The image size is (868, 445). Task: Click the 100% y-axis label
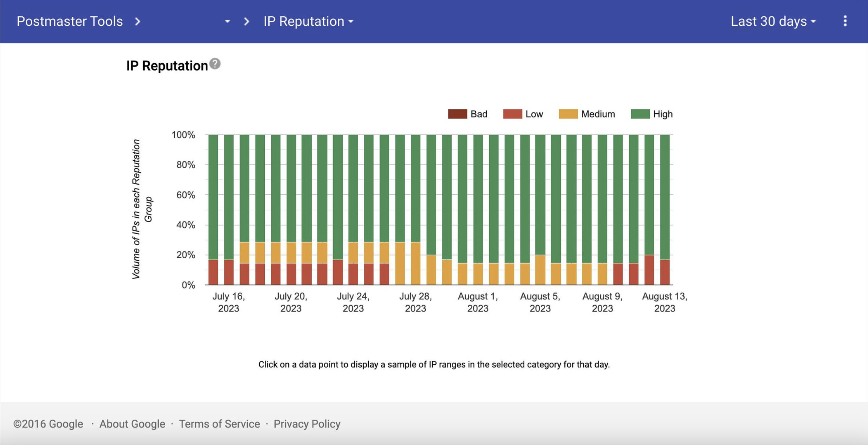pos(183,135)
